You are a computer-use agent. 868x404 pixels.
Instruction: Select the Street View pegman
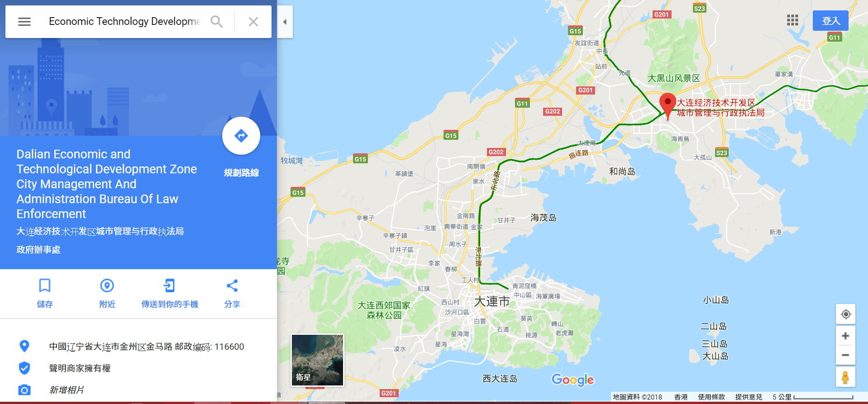(x=845, y=377)
